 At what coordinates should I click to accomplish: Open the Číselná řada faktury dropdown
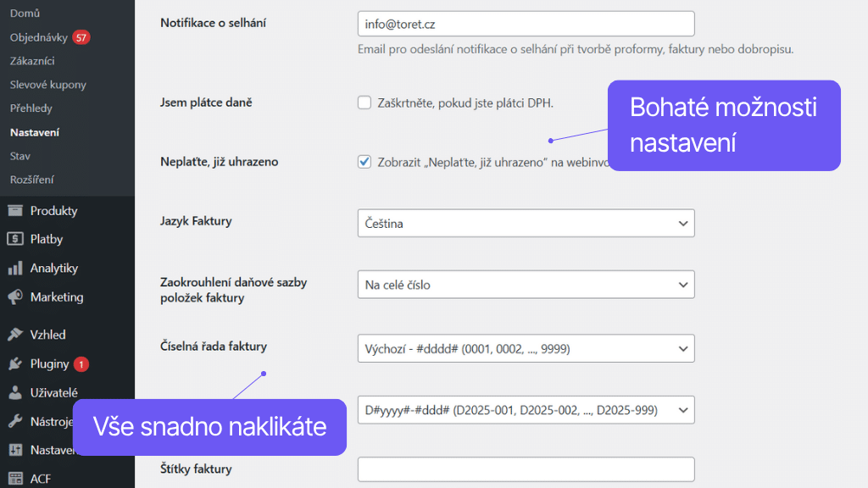coord(526,349)
